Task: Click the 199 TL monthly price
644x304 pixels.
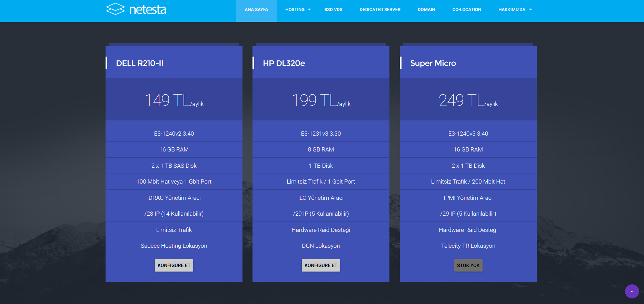Action: click(321, 100)
